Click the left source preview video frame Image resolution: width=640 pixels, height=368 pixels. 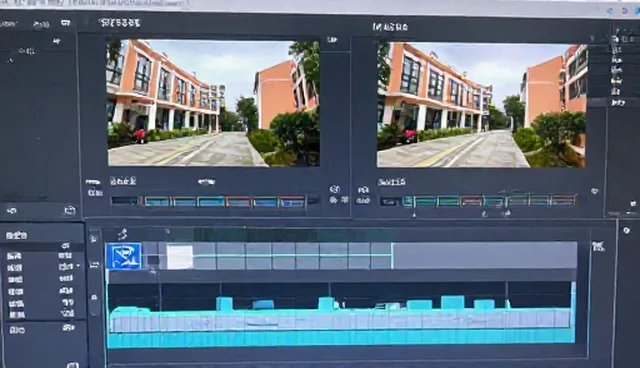(213, 103)
